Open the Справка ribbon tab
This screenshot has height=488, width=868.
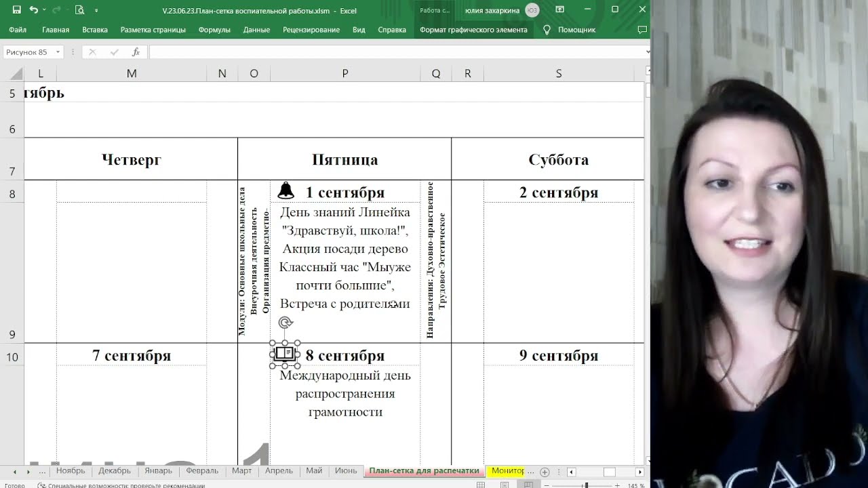click(x=392, y=30)
